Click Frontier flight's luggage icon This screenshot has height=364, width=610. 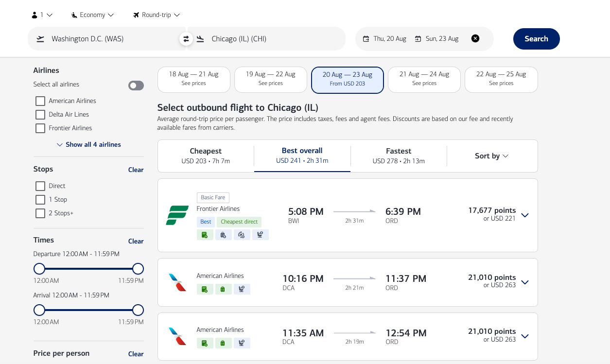point(223,235)
